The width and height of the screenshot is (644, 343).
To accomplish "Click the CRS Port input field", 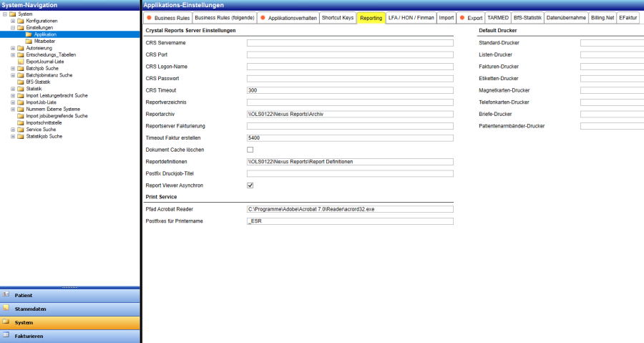I will click(350, 54).
